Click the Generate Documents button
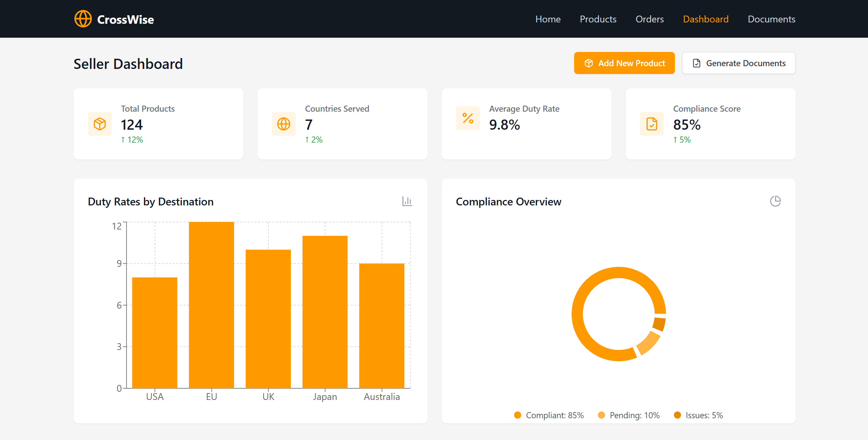Viewport: 868px width, 440px height. [739, 63]
